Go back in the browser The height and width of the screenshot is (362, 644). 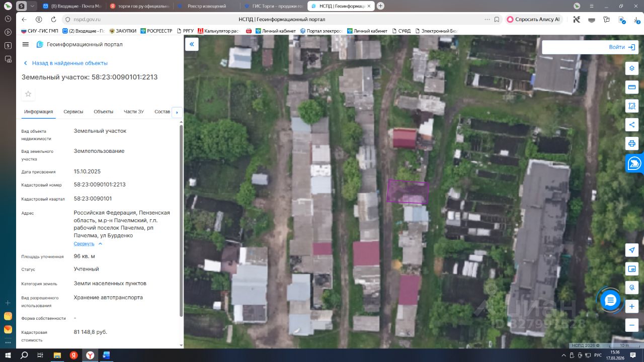coord(24,19)
